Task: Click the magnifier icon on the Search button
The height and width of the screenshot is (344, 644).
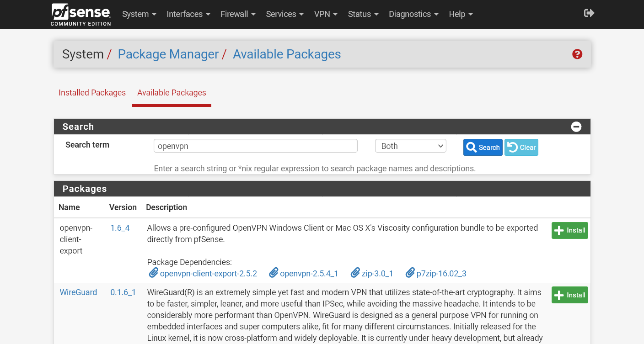Action: coord(472,147)
